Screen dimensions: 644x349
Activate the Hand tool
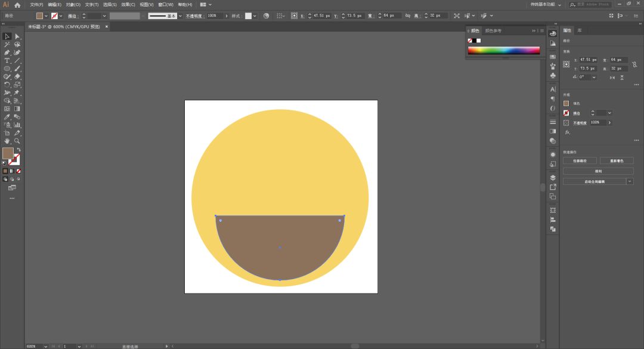click(x=7, y=141)
